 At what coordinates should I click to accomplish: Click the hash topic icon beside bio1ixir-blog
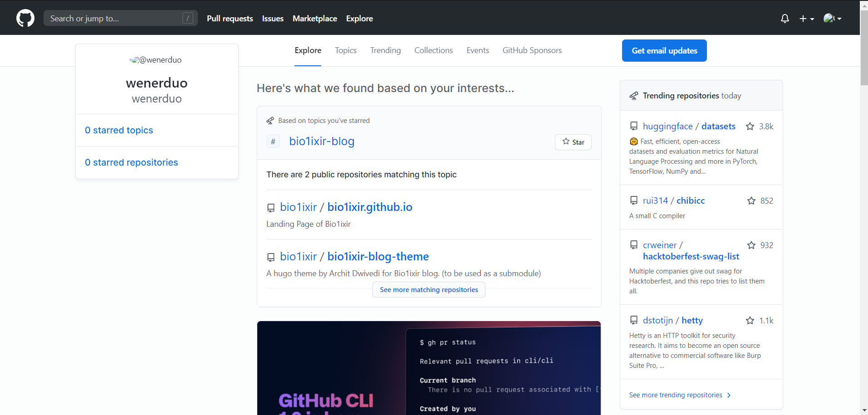(x=273, y=142)
